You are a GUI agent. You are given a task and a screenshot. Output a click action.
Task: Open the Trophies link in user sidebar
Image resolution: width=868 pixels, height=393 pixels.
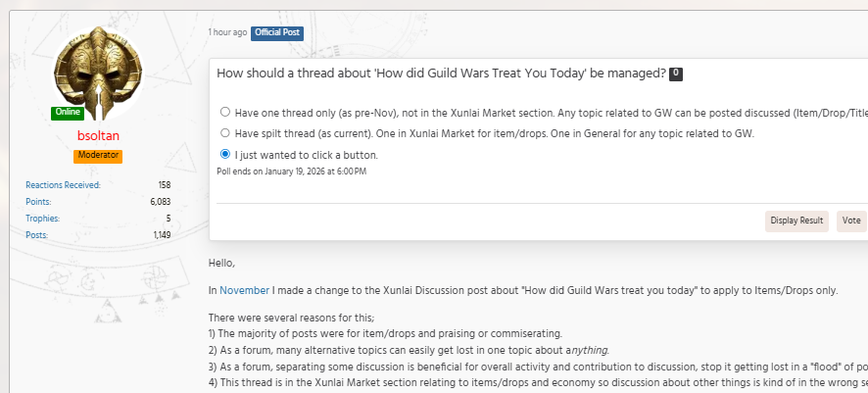pyautogui.click(x=42, y=219)
